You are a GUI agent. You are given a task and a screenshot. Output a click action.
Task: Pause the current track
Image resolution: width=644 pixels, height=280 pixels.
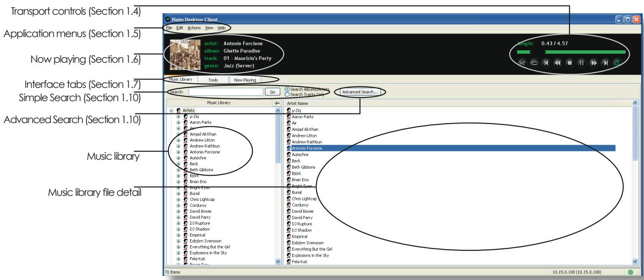pos(581,63)
